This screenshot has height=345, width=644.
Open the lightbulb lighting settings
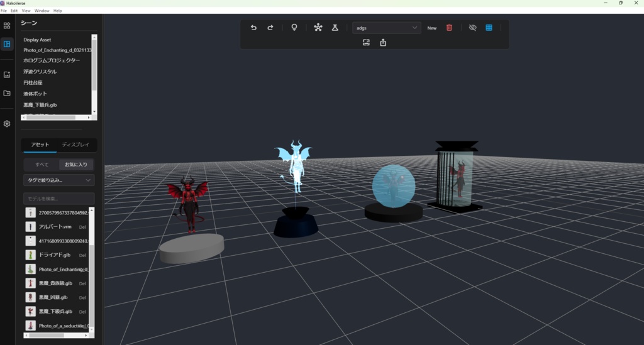(x=294, y=28)
